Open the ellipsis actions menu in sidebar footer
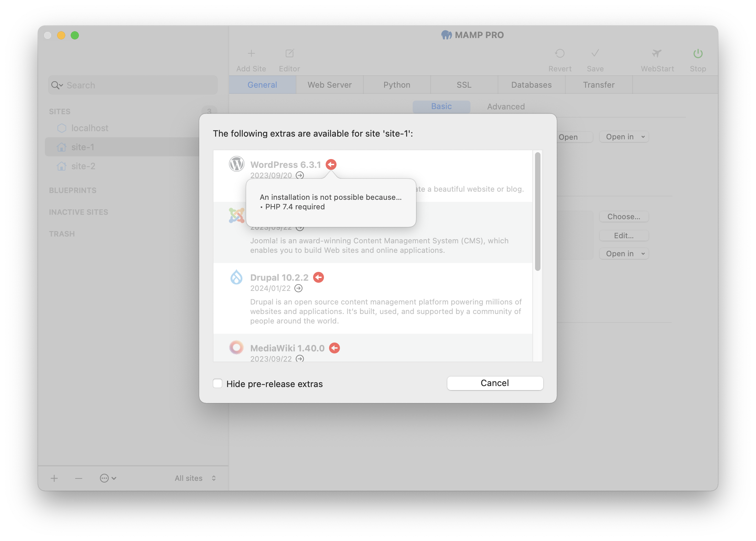 point(108,478)
